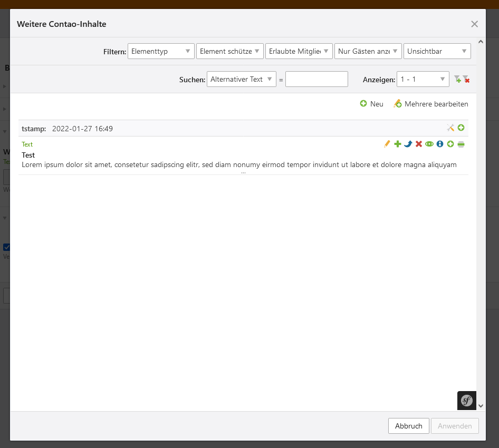Click the apply filter funnel icon
This screenshot has height=448, width=499.
pos(457,79)
